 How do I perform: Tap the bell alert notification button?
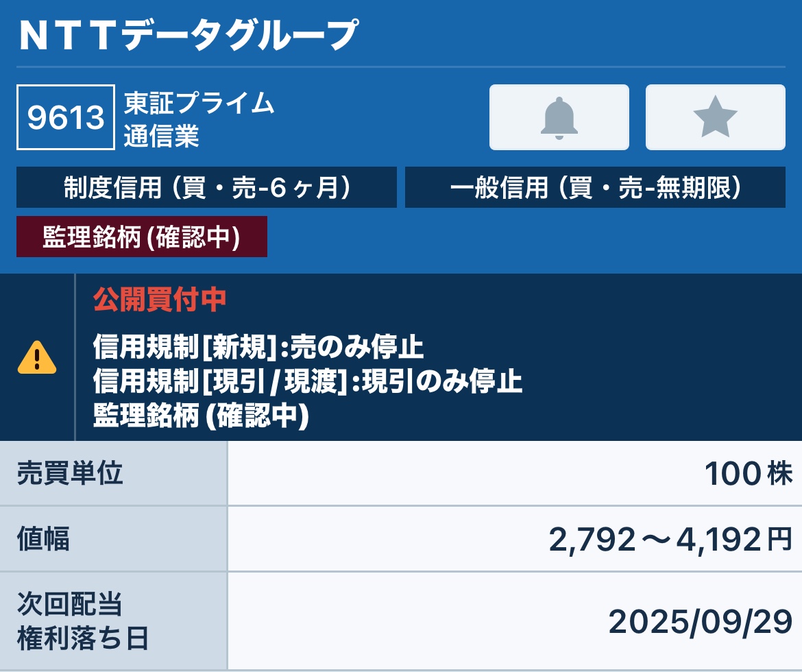coord(559,117)
